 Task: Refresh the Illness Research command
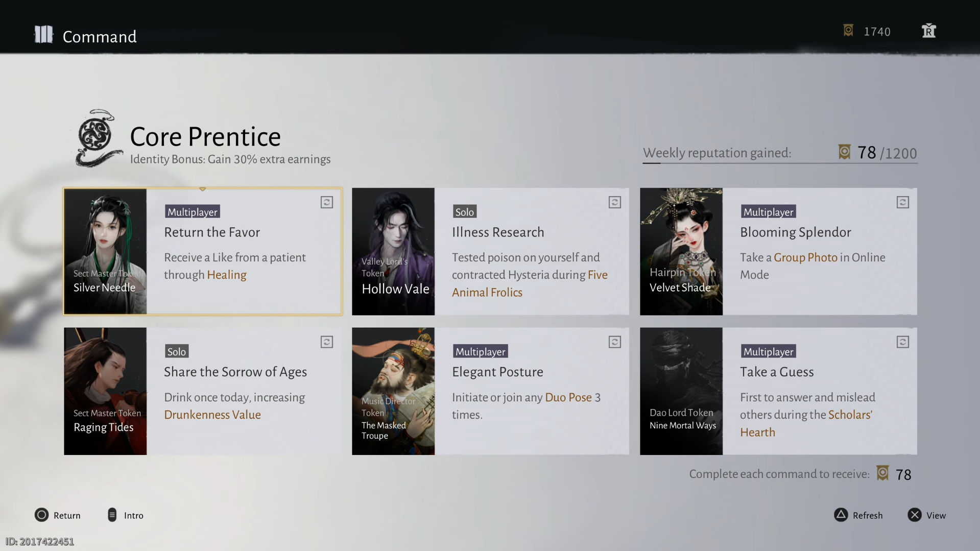point(615,203)
